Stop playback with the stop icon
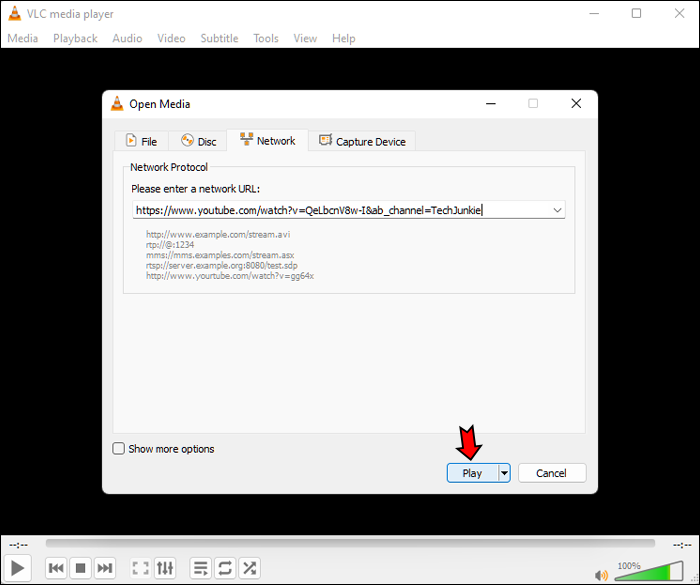Viewport: 700px width, 585px height. click(80, 568)
